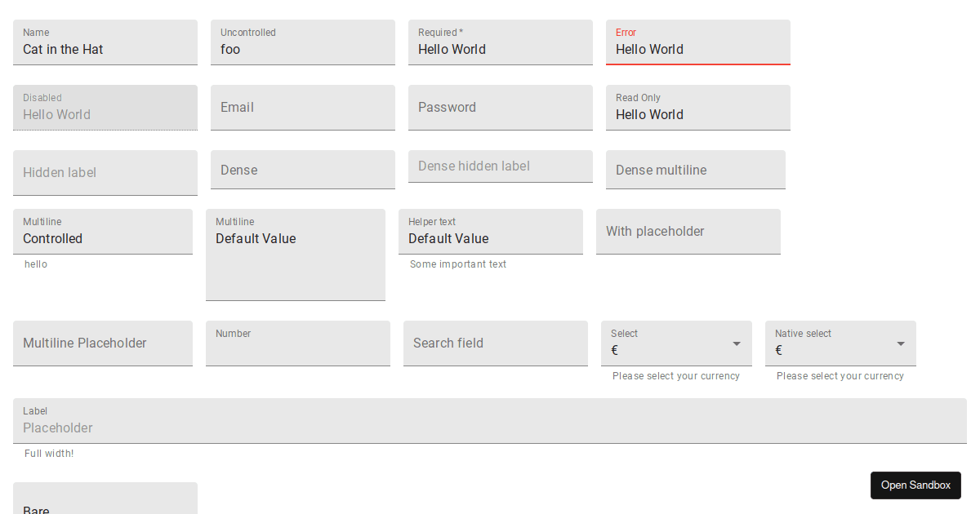Click the 'Full width!' helper text

[x=49, y=454]
